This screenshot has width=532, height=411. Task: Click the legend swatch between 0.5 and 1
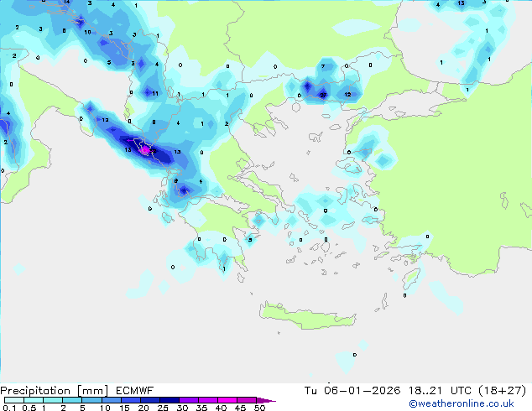(x=34, y=400)
